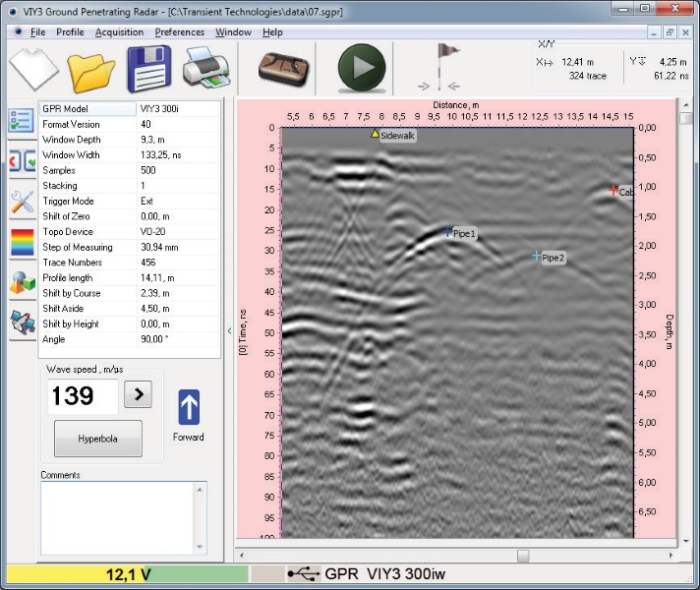Open a file with the folder icon

tap(91, 73)
